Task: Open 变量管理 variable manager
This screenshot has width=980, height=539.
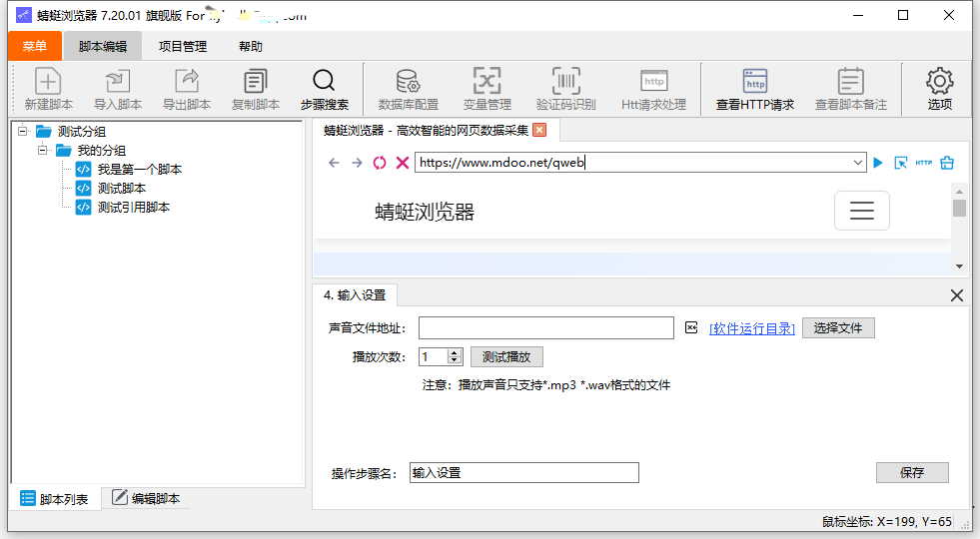Action: coord(487,89)
